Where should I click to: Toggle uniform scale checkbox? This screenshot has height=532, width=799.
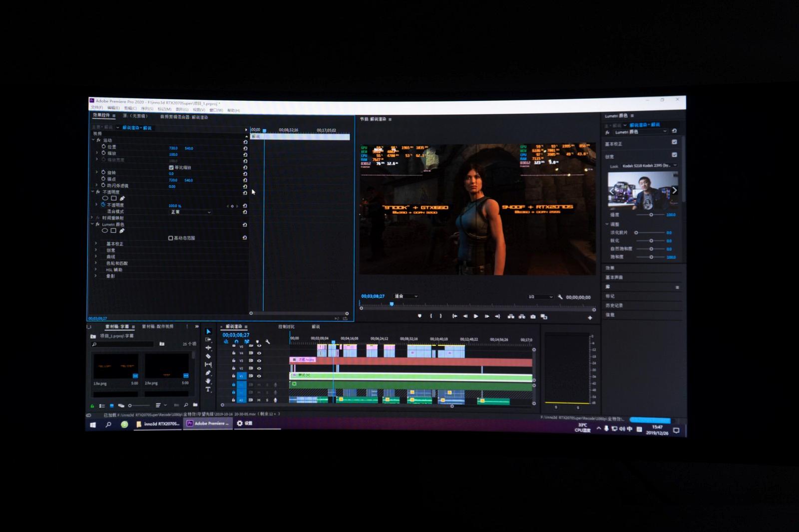pyautogui.click(x=171, y=168)
